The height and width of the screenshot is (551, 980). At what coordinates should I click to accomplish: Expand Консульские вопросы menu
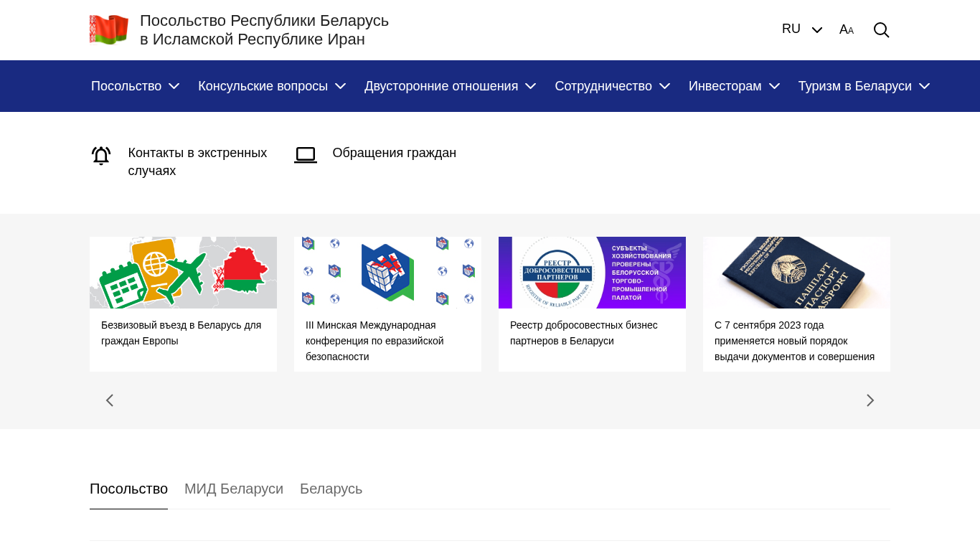(x=272, y=86)
